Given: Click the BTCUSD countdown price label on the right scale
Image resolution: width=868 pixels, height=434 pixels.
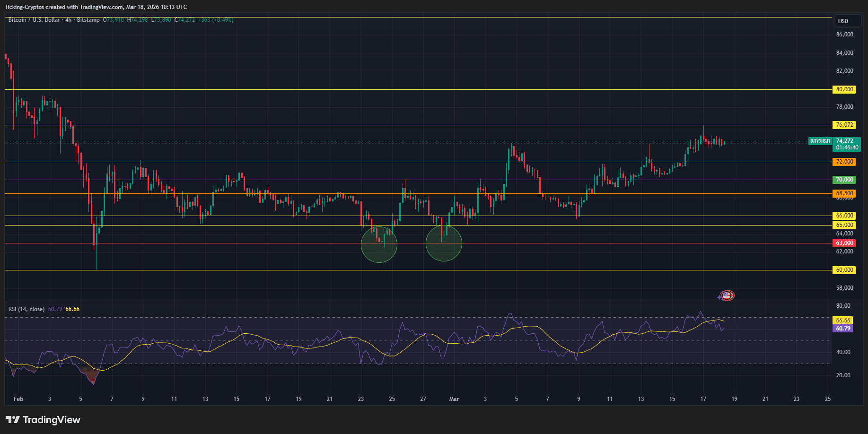Looking at the screenshot, I should click(846, 144).
